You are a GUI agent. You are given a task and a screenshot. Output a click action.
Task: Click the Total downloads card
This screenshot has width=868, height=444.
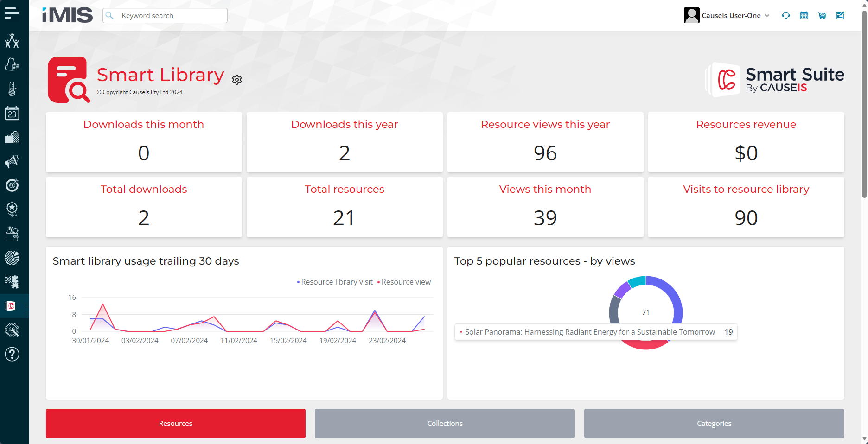144,207
